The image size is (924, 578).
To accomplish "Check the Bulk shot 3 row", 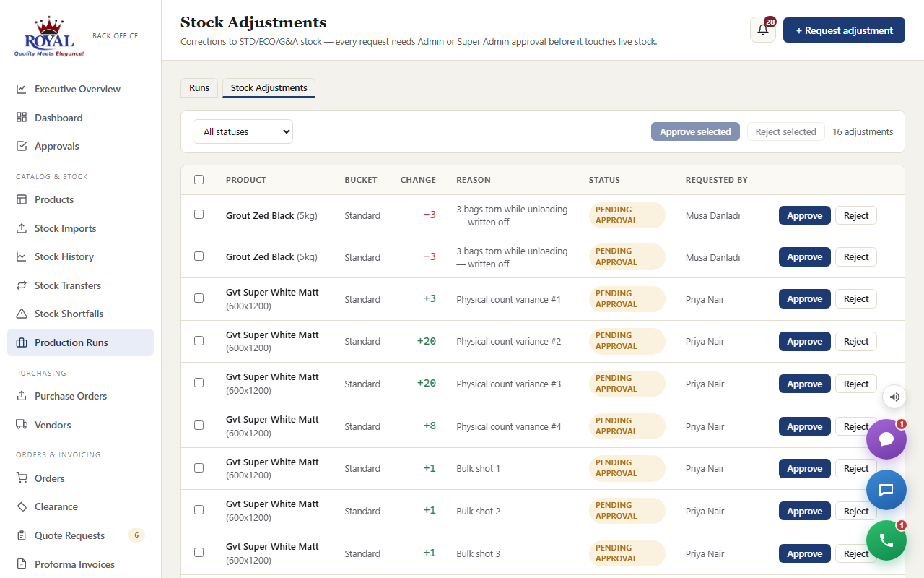I will (x=199, y=553).
